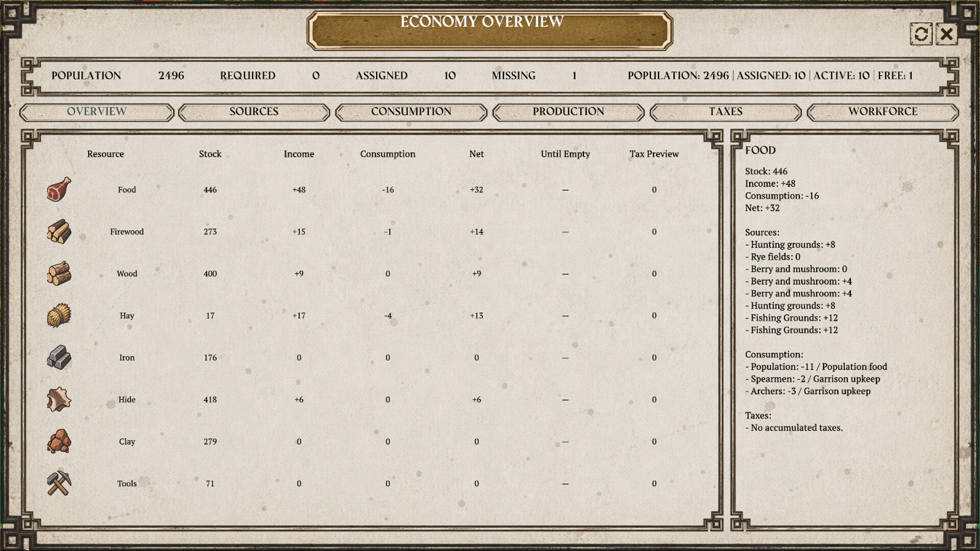Click the Hay row label
980x551 pixels.
pos(127,316)
